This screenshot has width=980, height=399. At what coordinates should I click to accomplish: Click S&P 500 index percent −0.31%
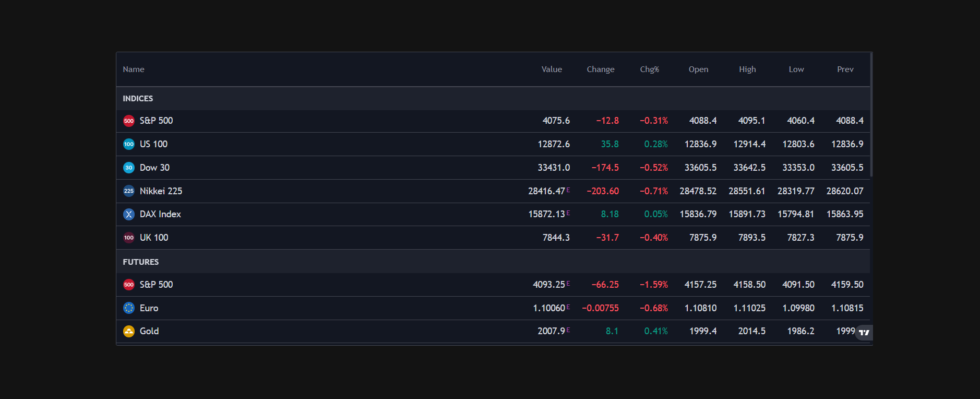[654, 121]
